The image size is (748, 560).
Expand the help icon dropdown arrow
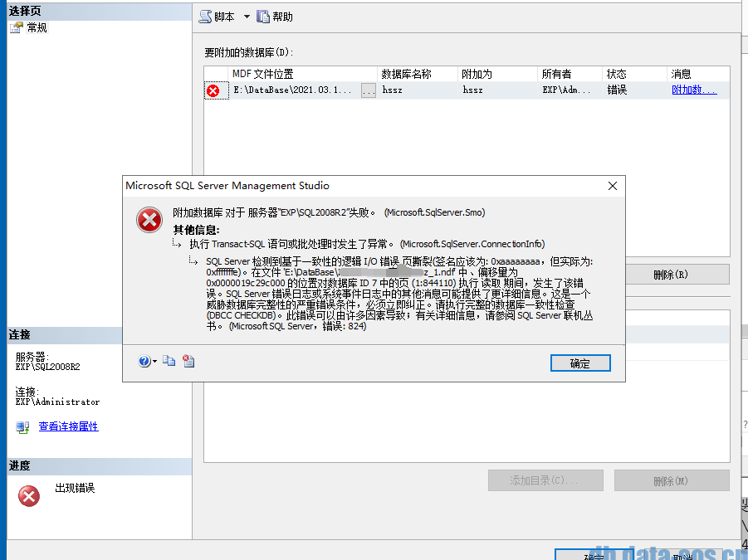[x=154, y=362]
